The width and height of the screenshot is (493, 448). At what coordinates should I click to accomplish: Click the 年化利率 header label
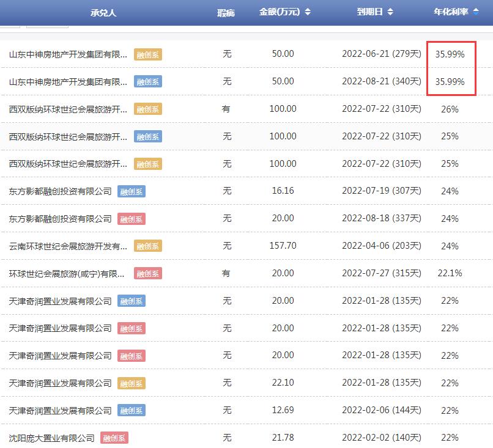(451, 12)
